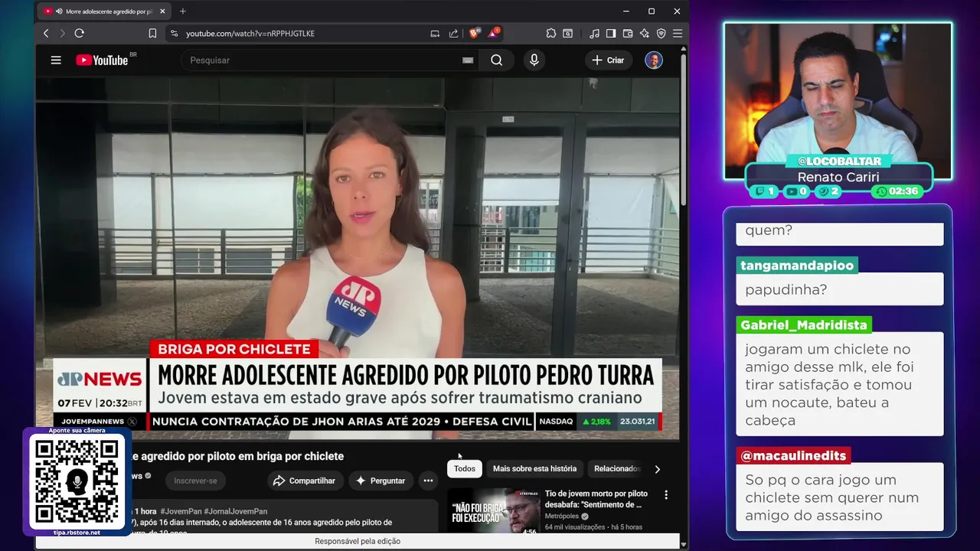Click the QR code on the overlay

tap(77, 481)
